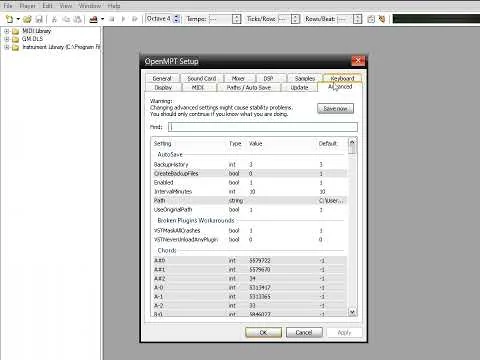Open the View menu
Viewport: 480px width, 360px height.
click(66, 6)
